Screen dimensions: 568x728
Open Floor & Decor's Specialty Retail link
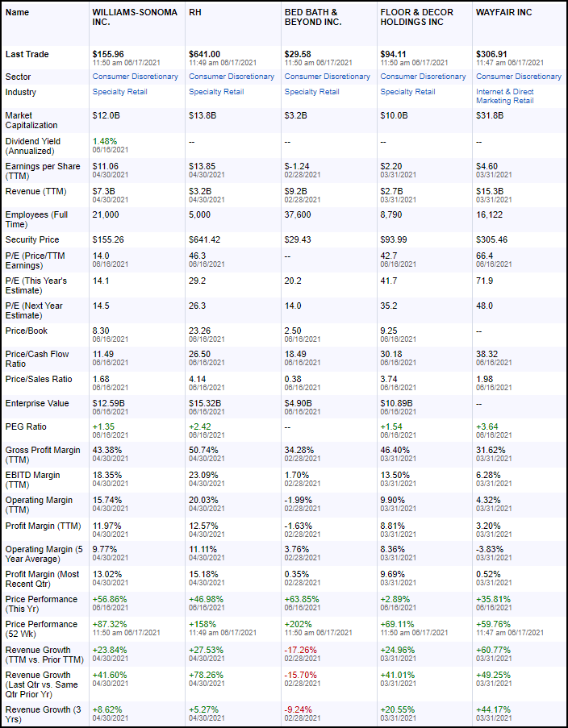coord(407,92)
